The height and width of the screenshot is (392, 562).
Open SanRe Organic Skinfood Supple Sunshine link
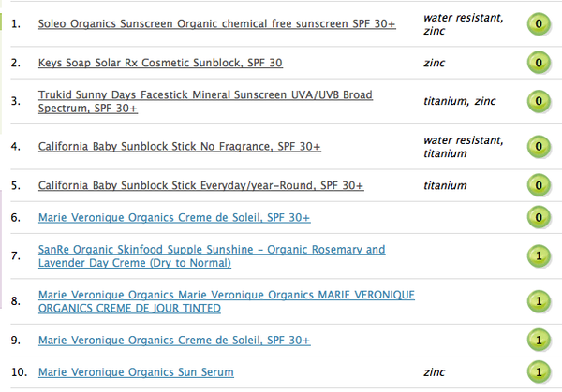[x=212, y=256]
